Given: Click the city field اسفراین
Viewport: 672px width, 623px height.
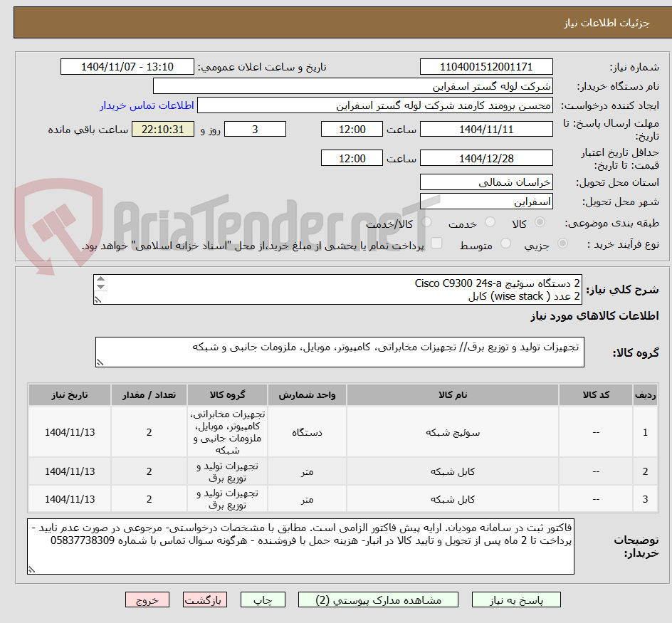Looking at the screenshot, I should point(486,201).
